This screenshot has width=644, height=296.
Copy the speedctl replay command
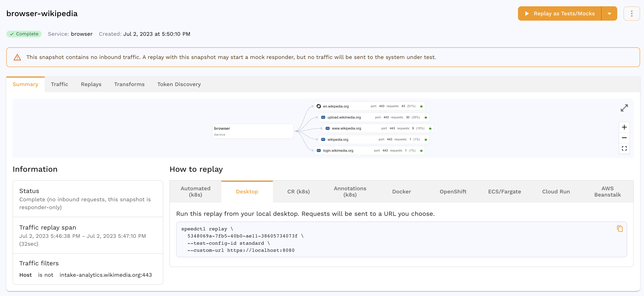click(x=620, y=229)
